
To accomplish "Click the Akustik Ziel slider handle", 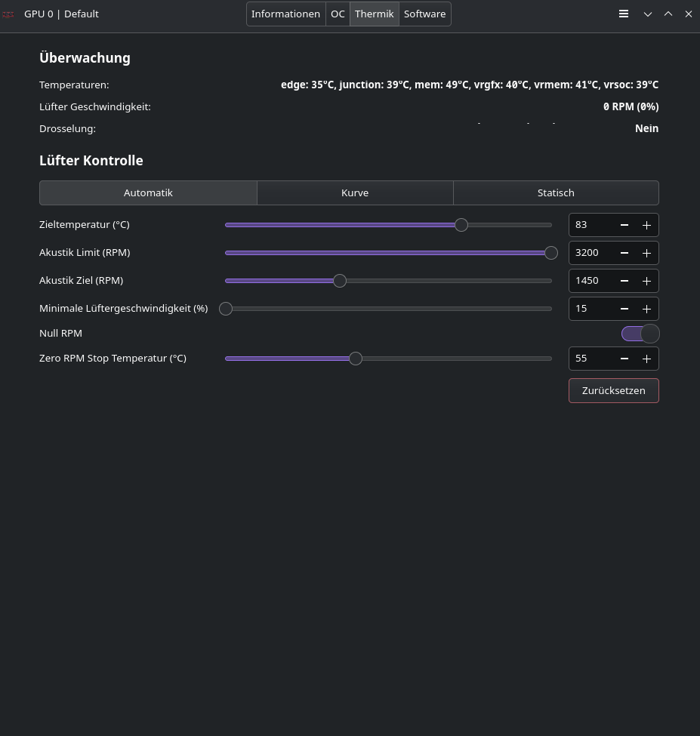I will click(x=340, y=281).
